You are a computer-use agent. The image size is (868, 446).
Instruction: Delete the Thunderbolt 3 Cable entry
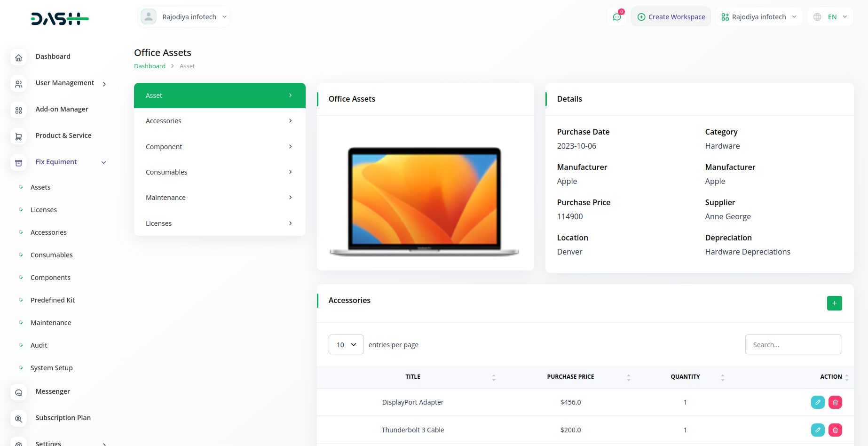835,430
